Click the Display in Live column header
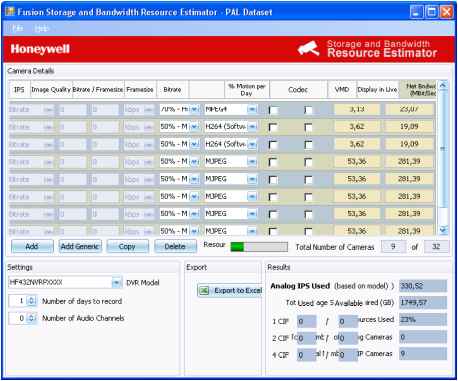The width and height of the screenshot is (458, 381). coord(377,89)
